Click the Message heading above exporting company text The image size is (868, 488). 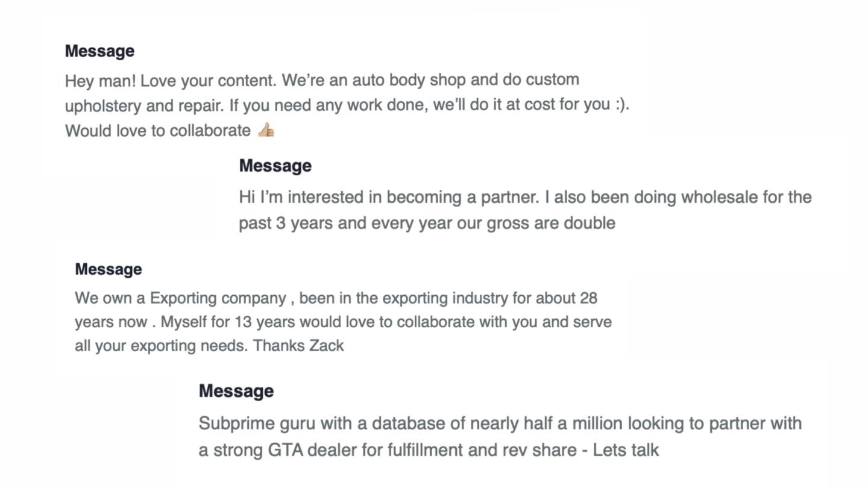tap(108, 269)
